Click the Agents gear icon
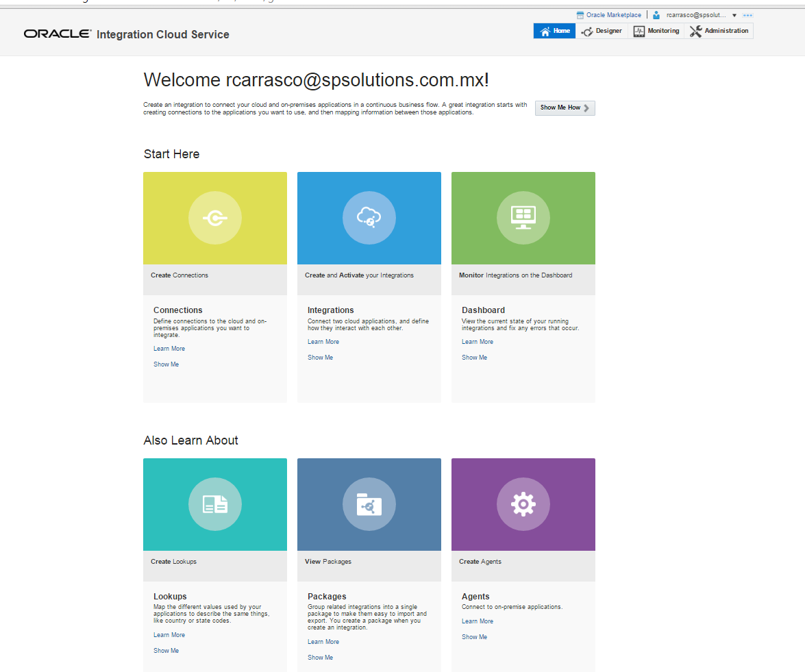 [x=523, y=504]
